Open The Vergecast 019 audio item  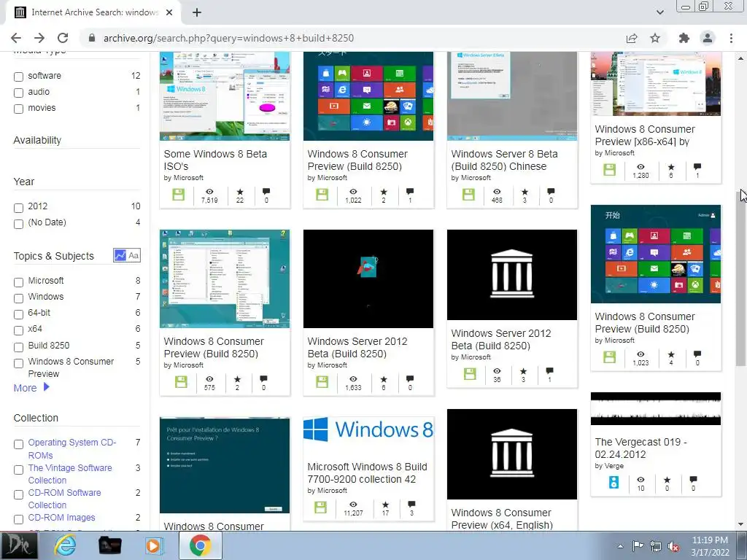coord(640,448)
